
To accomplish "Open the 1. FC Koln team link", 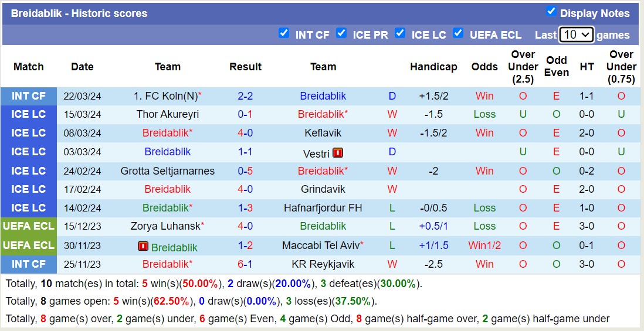I will (165, 96).
